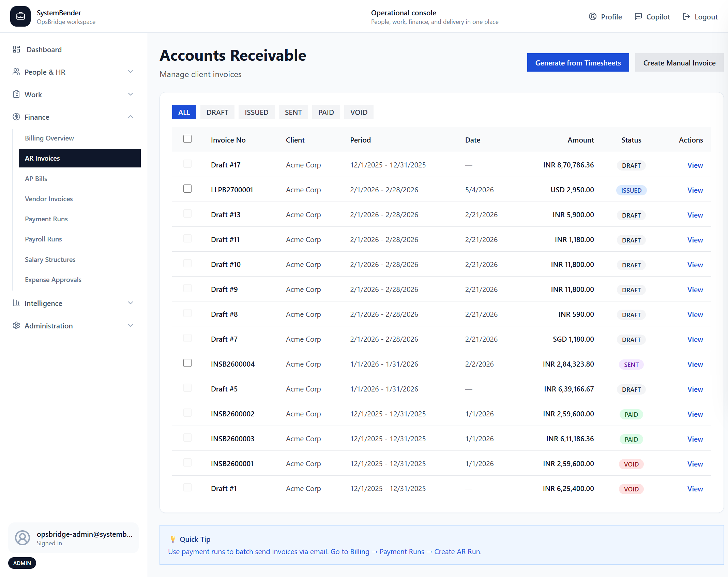Expand the Work section chevron
The image size is (728, 577).
[131, 94]
